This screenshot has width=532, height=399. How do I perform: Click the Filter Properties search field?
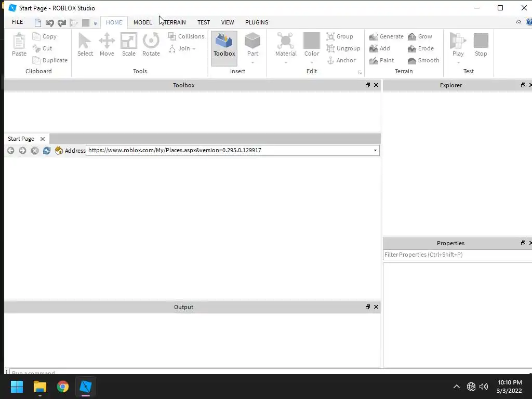pos(457,255)
